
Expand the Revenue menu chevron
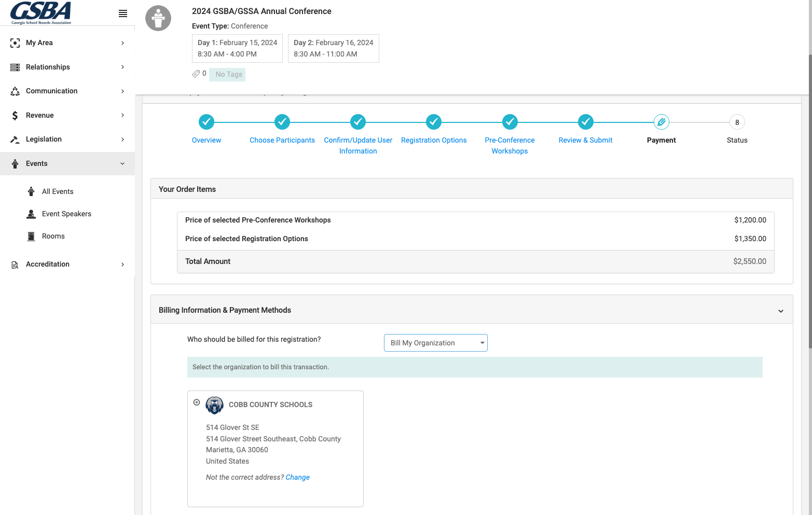tap(122, 115)
